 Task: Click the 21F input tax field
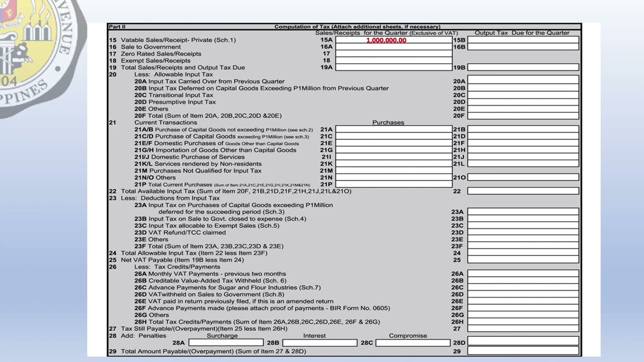click(523, 143)
